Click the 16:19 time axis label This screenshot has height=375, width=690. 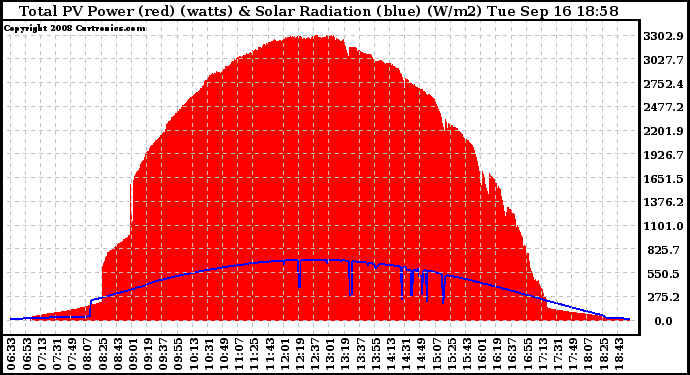[x=496, y=353]
